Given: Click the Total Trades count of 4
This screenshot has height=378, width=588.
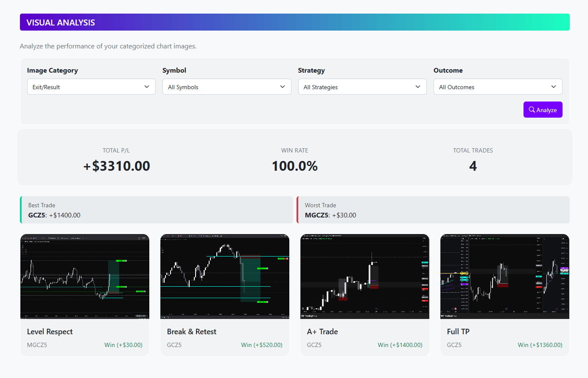Looking at the screenshot, I should tap(473, 166).
